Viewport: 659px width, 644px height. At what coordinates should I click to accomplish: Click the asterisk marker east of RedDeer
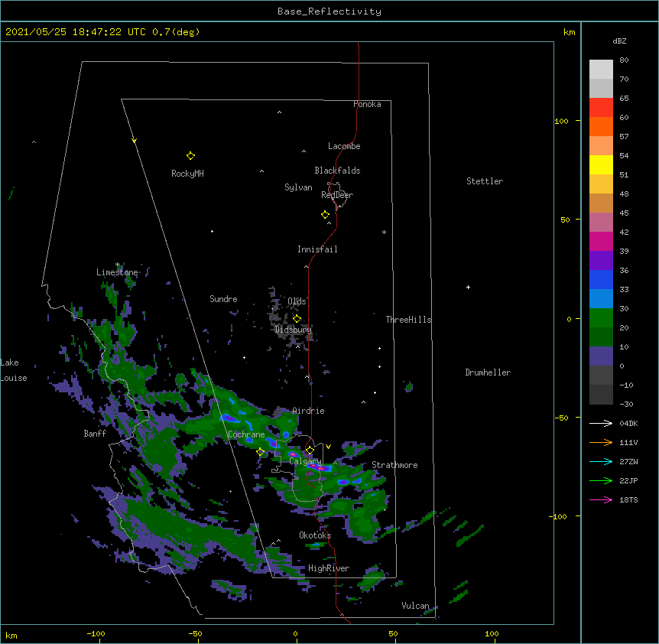coord(384,232)
